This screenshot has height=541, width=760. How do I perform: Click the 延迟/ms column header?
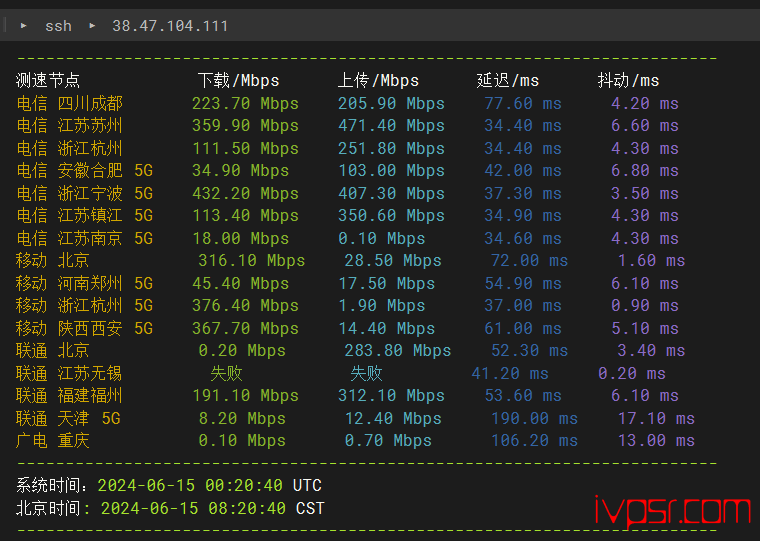pos(508,80)
